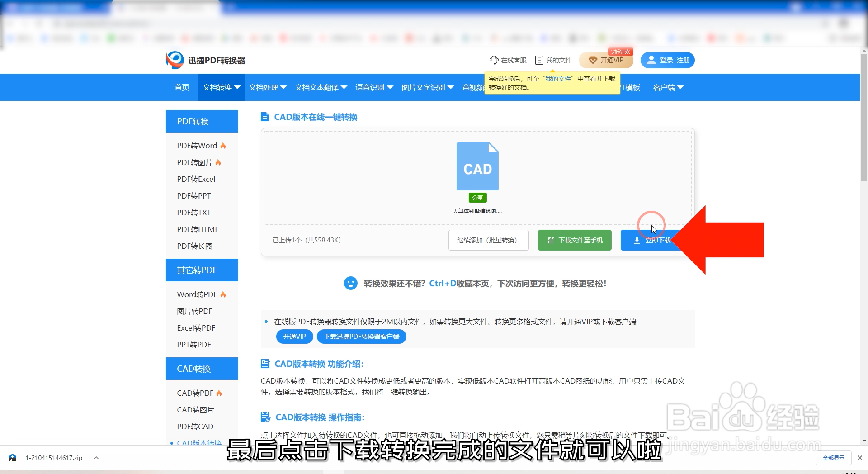Open PPT转PDF in sidebar

pos(194,345)
